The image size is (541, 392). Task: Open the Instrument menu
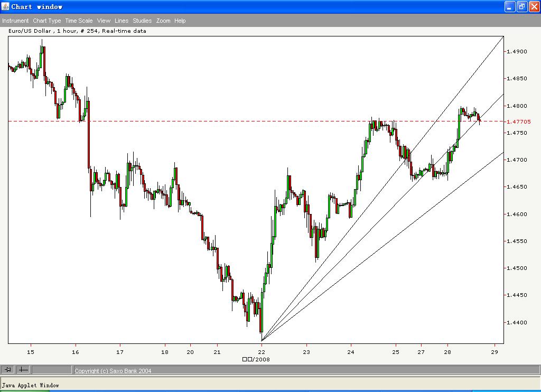tap(15, 21)
